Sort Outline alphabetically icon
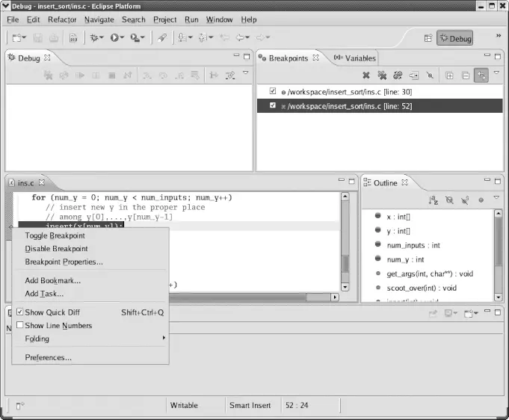Viewport: 509px width, 420px height. tap(433, 200)
